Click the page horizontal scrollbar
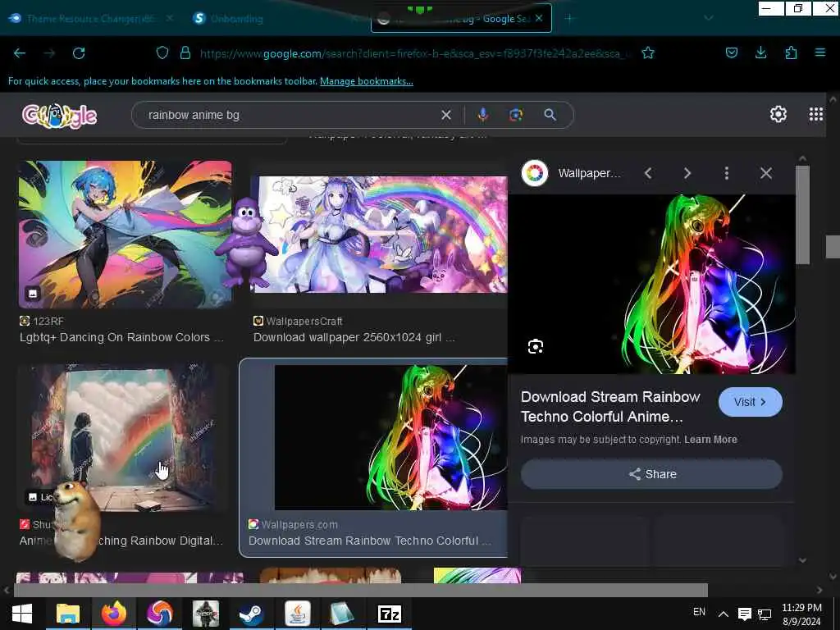 click(361, 590)
